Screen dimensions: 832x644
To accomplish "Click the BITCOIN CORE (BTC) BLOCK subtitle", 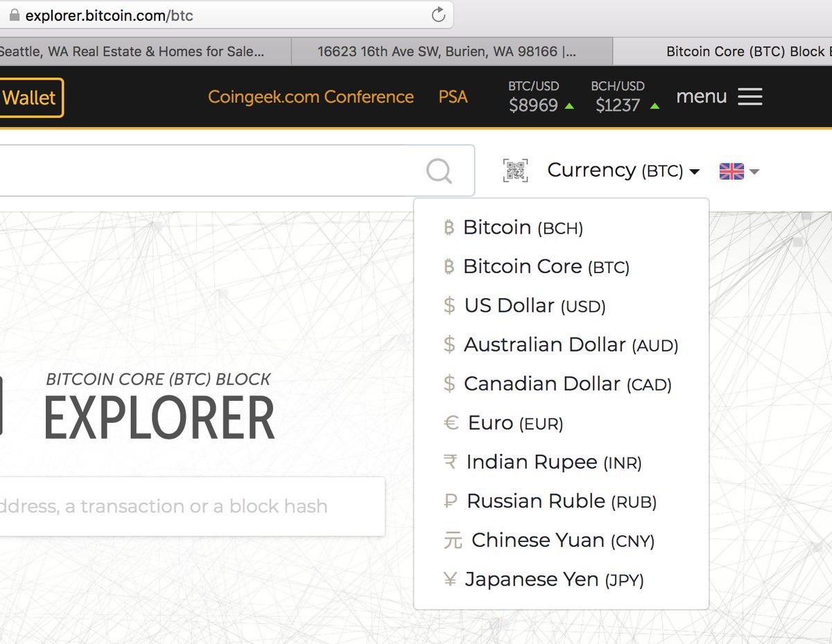I will pos(158,379).
